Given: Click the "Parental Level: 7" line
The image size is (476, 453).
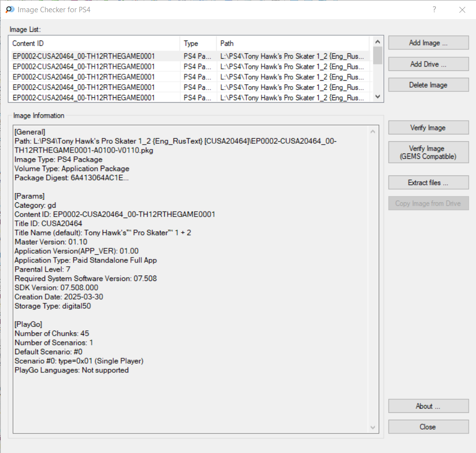Looking at the screenshot, I should [x=43, y=269].
